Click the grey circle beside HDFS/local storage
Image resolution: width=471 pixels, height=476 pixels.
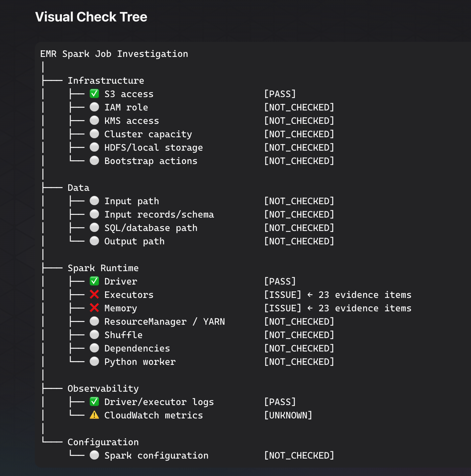[94, 147]
